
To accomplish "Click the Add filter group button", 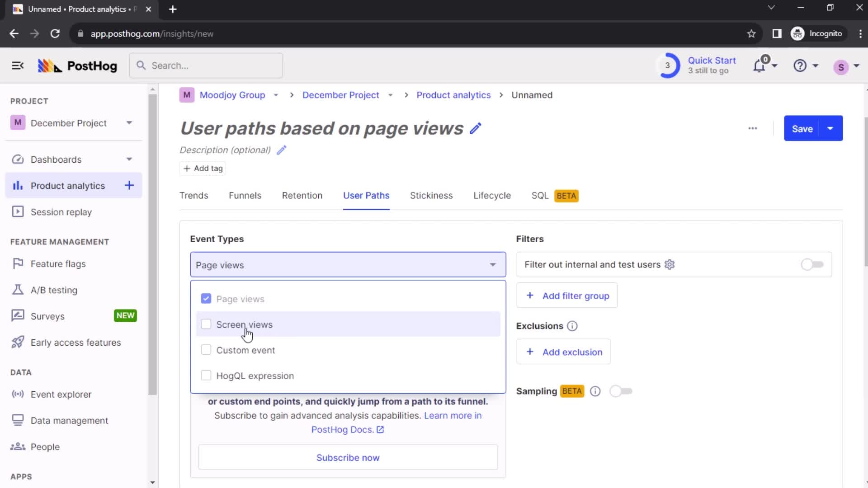I will coord(567,296).
